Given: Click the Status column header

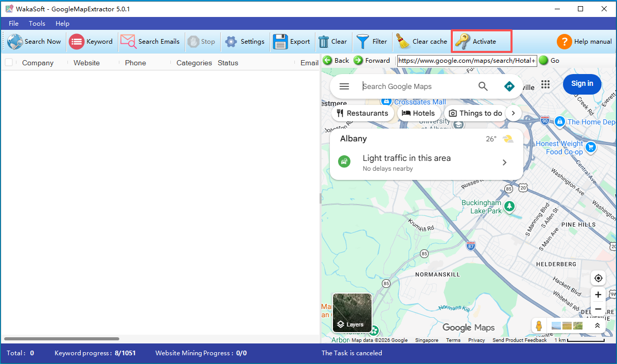Looking at the screenshot, I should (228, 63).
